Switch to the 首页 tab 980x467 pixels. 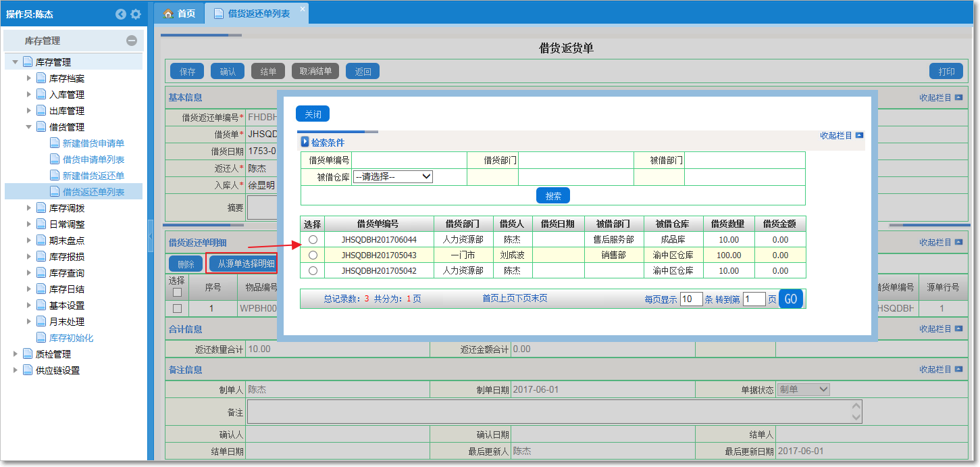coord(180,14)
